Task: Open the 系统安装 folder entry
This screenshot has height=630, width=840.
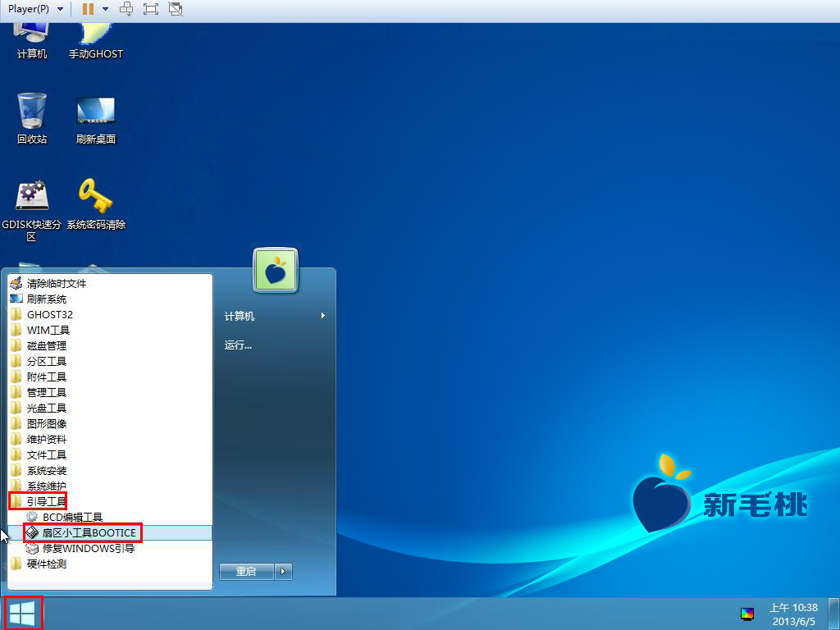Action: 110,470
